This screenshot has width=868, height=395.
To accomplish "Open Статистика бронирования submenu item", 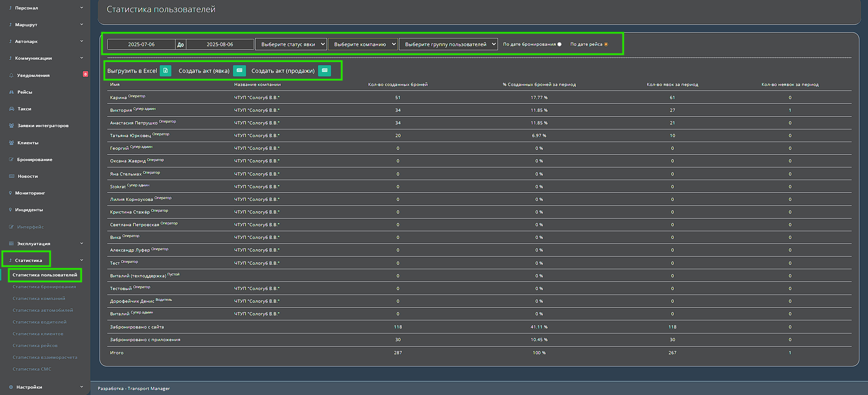I will tap(44, 287).
